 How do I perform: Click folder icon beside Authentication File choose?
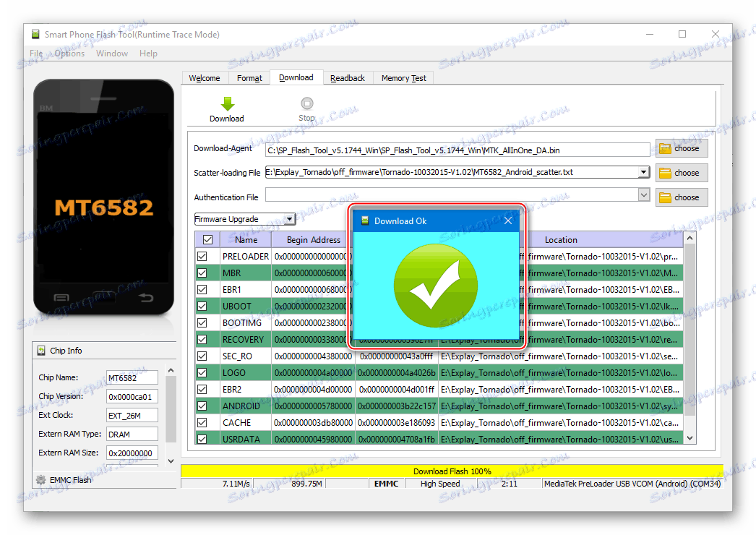(x=665, y=198)
